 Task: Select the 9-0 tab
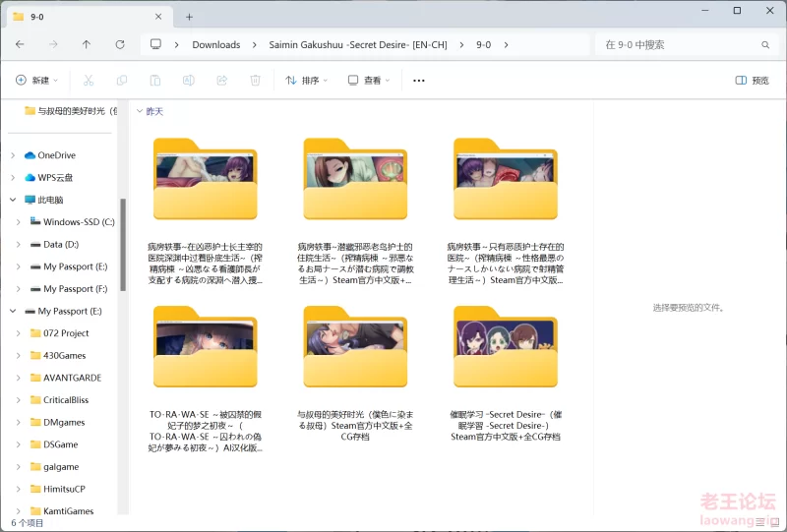point(91,17)
